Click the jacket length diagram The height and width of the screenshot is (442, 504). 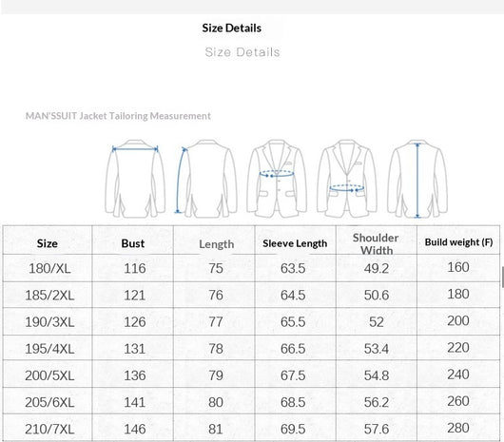(x=417, y=179)
